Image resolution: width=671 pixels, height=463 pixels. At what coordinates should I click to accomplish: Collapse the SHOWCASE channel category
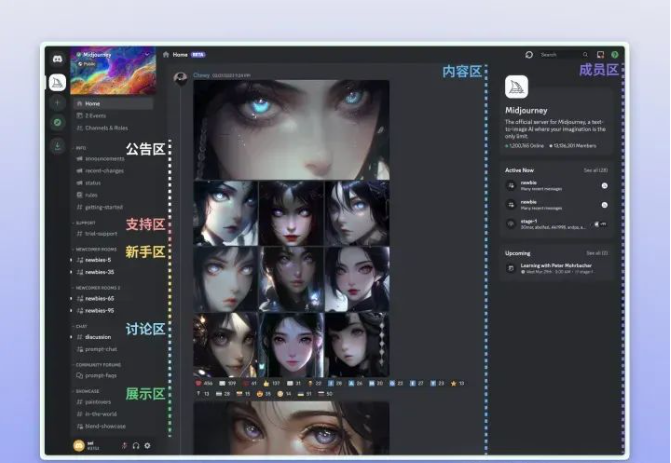point(86,391)
